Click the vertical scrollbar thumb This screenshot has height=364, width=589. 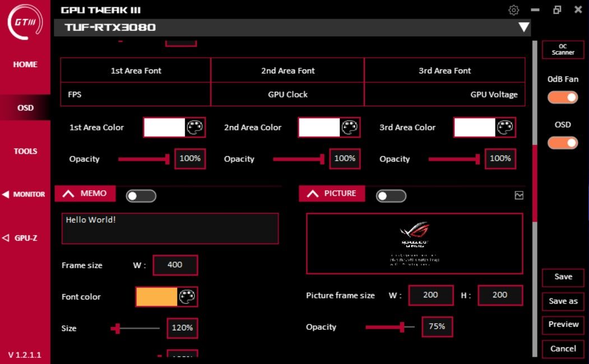535,183
